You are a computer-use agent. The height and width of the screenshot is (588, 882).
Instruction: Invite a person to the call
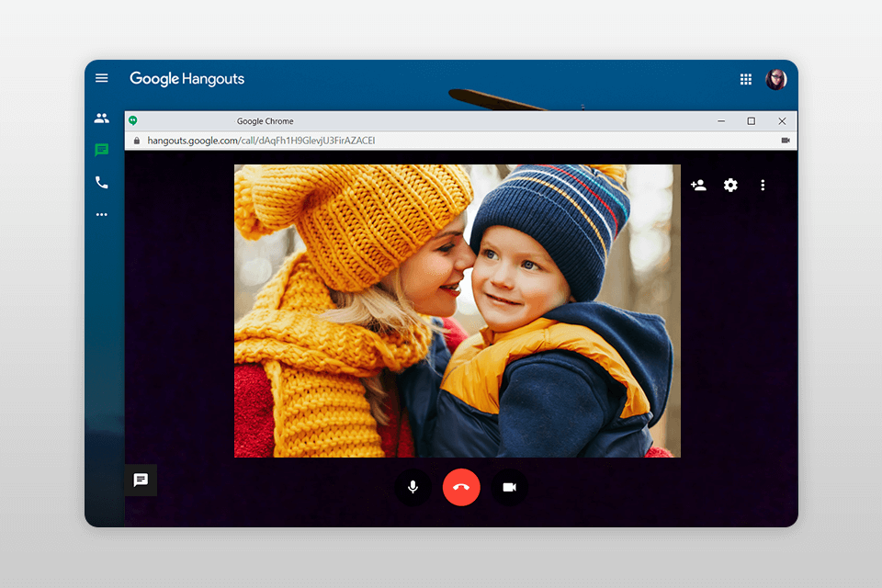tap(698, 186)
